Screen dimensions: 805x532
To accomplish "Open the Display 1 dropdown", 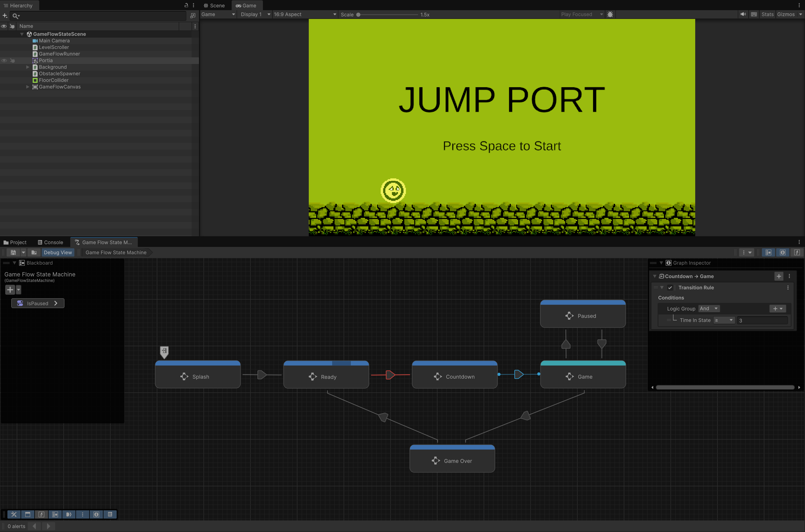I will (x=255, y=14).
